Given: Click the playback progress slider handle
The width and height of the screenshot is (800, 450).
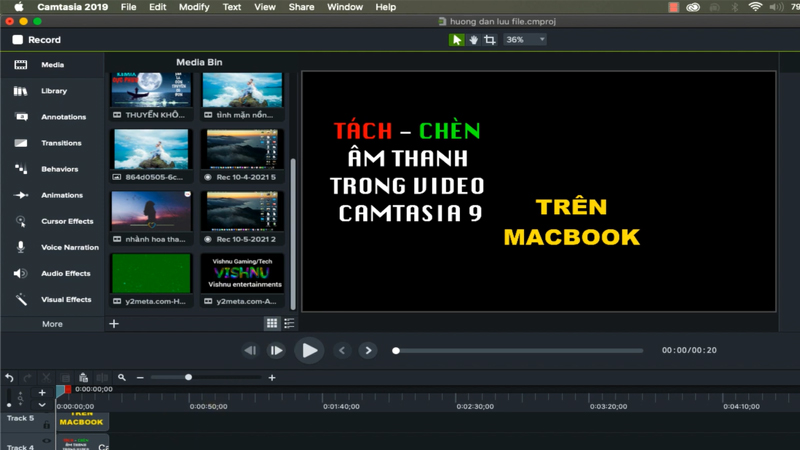Looking at the screenshot, I should (395, 351).
